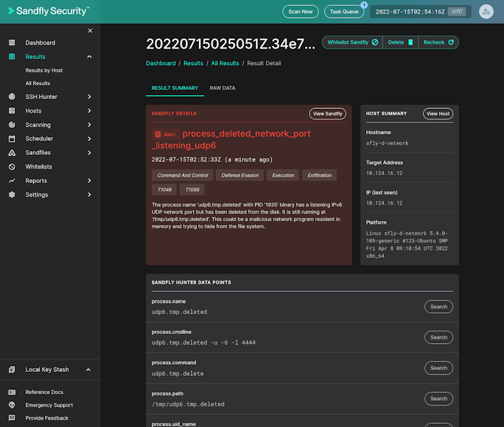Expand the Settings submenu chevron
The height and width of the screenshot is (427, 504).
coord(89,194)
